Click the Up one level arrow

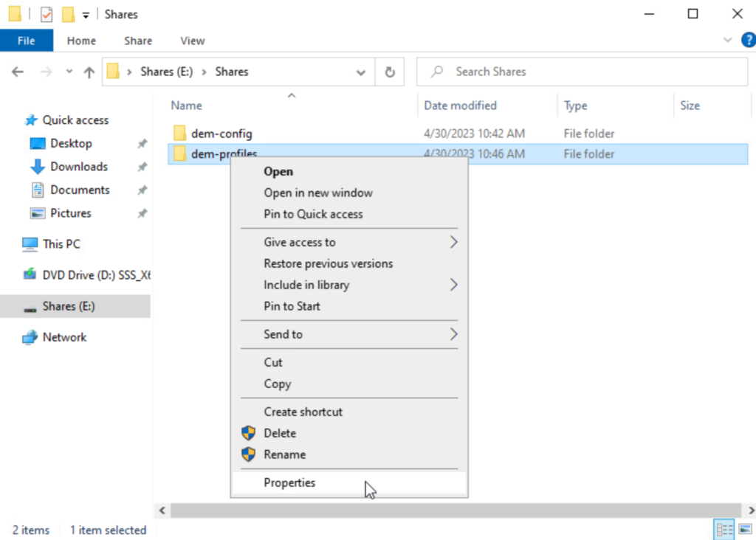tap(89, 72)
